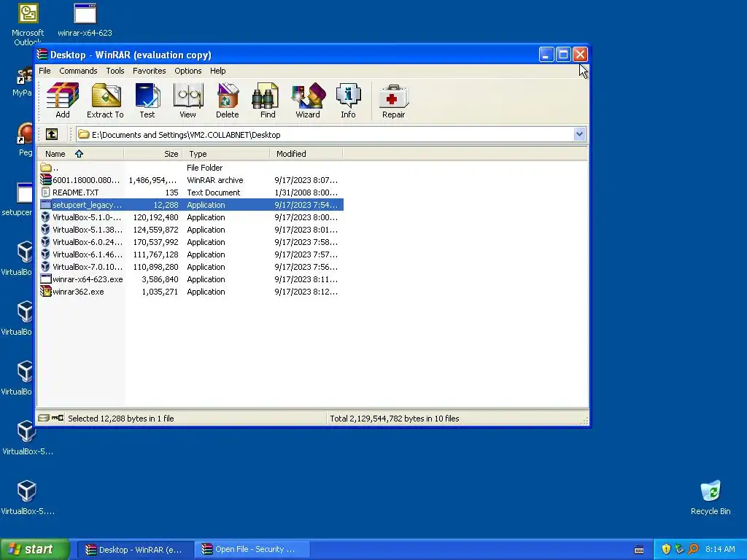Click the 8:14 AM clock
Viewport: 747px width, 560px height.
pos(720,549)
